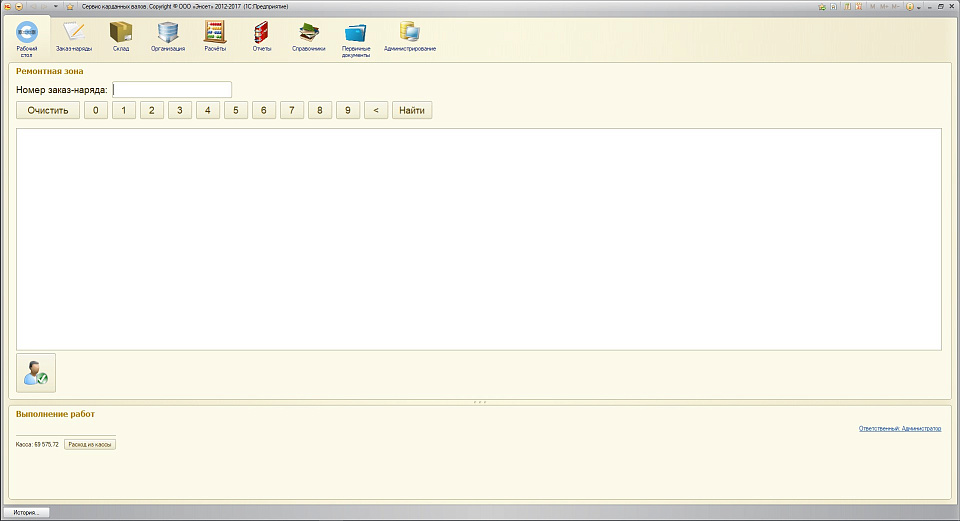Open the Справочники books section
This screenshot has height=521, width=960.
click(x=309, y=36)
